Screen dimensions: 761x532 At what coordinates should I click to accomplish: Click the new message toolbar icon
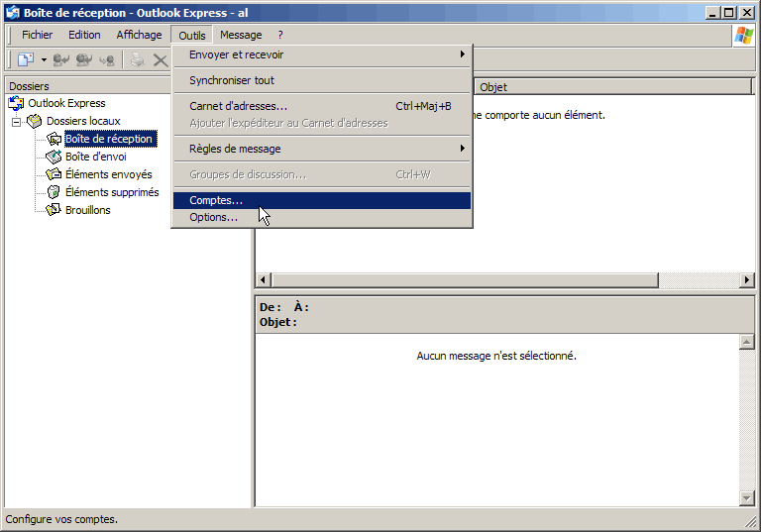click(x=25, y=60)
